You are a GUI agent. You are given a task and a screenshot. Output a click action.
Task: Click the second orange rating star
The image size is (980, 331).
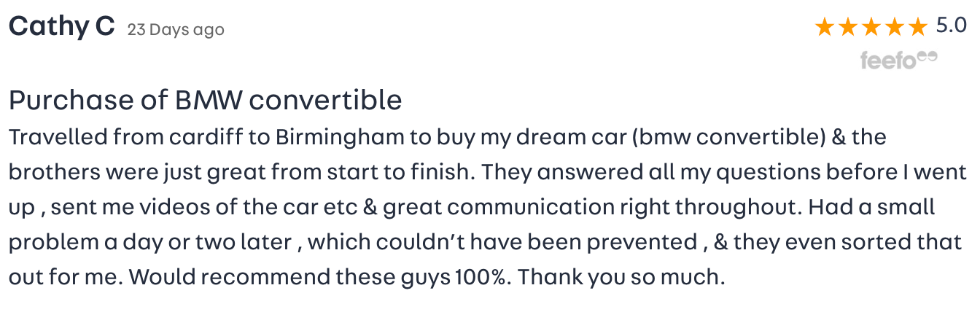(847, 27)
